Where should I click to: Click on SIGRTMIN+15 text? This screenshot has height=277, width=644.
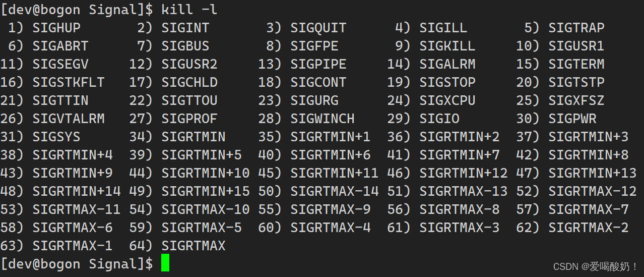coord(206,191)
